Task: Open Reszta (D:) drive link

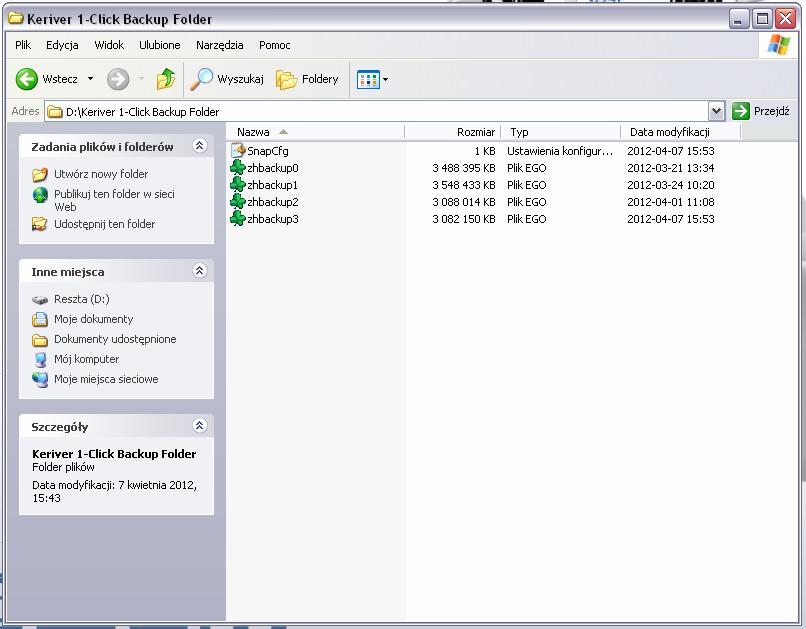Action: click(x=82, y=299)
